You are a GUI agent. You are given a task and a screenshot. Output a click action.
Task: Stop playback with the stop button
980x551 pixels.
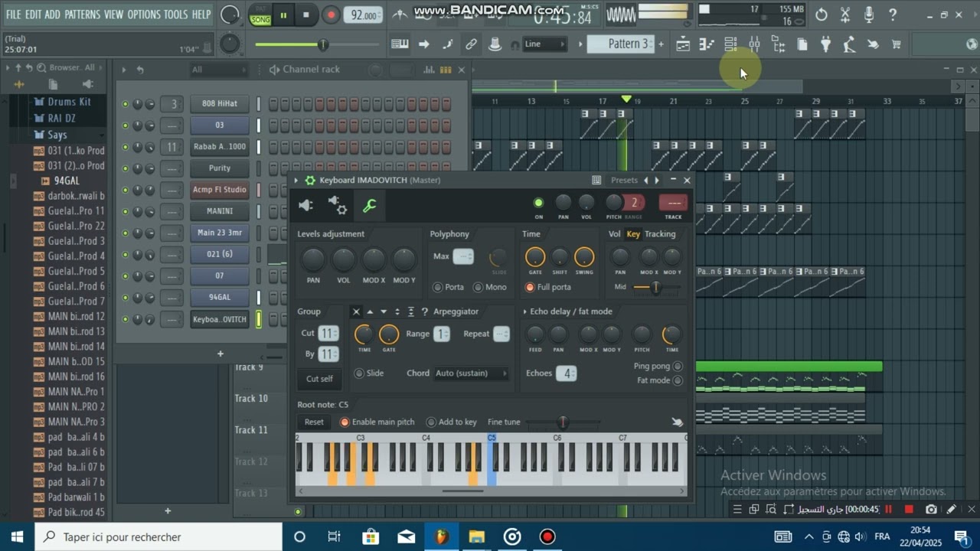coord(306,15)
